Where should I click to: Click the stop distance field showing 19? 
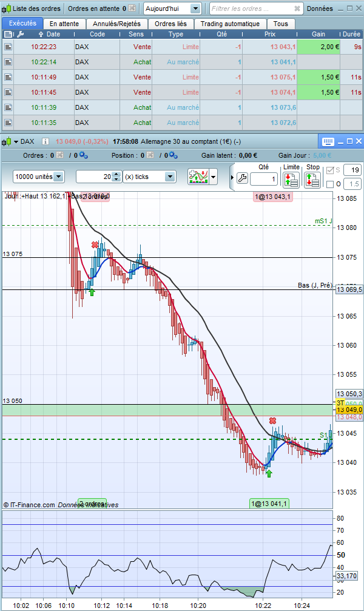352,170
